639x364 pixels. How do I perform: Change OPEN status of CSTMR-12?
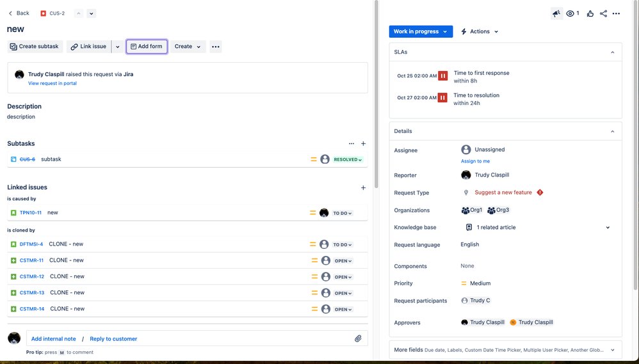click(343, 277)
